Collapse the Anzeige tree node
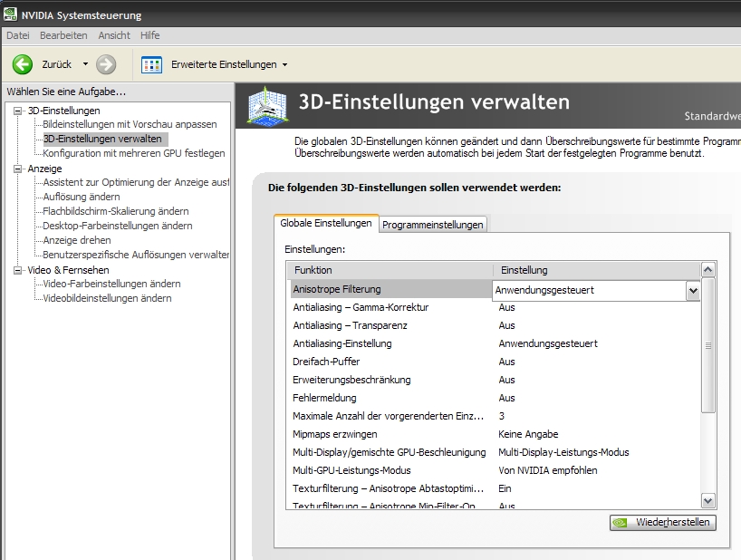 [x=18, y=169]
